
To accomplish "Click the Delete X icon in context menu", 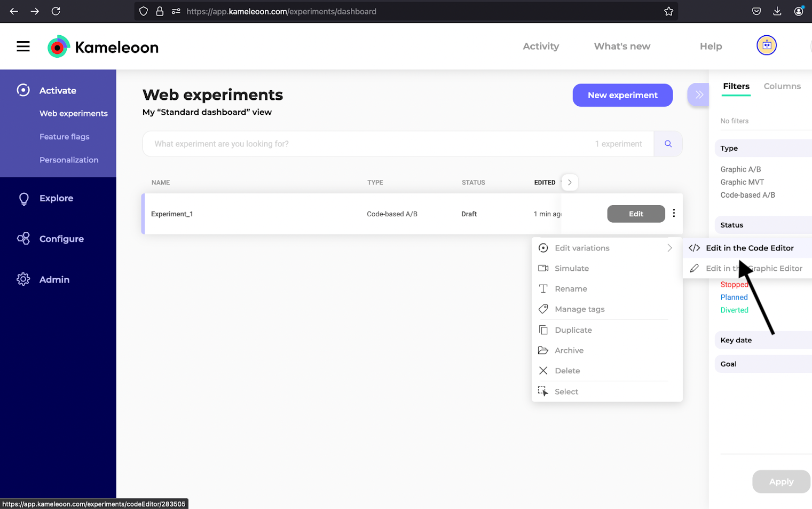I will pyautogui.click(x=543, y=370).
